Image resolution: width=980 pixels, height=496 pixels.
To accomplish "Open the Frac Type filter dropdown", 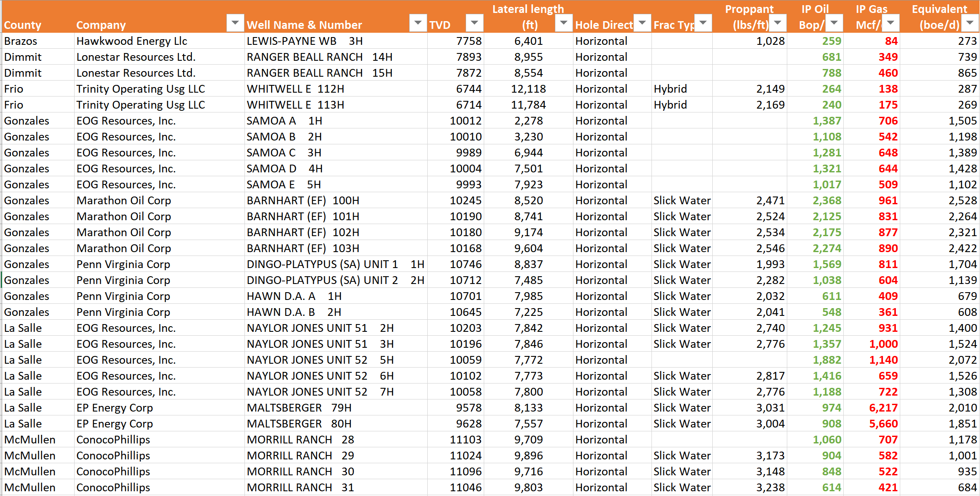I will tap(703, 23).
